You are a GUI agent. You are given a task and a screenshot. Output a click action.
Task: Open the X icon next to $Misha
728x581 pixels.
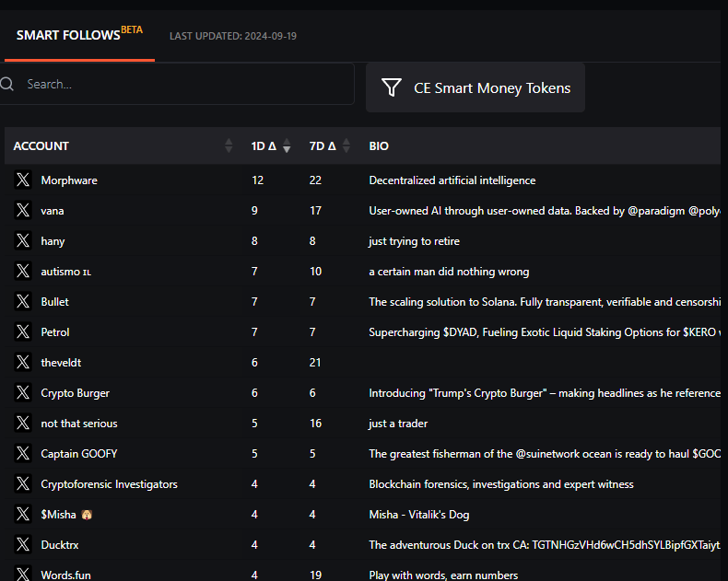pyautogui.click(x=23, y=514)
